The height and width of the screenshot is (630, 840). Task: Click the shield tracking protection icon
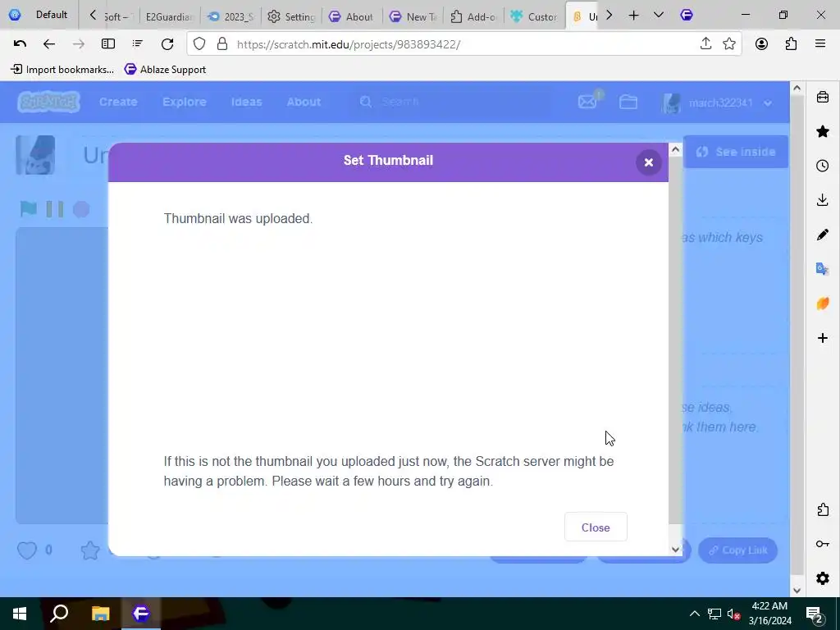[199, 44]
